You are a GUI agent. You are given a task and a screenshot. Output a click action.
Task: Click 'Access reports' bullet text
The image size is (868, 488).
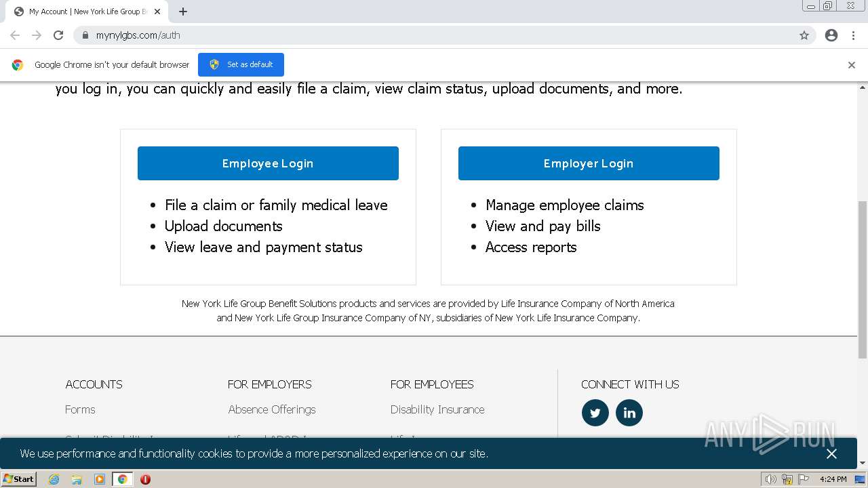531,247
